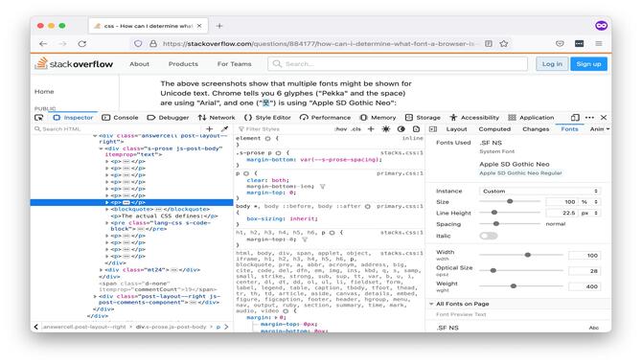Open the Storage tab

point(423,118)
